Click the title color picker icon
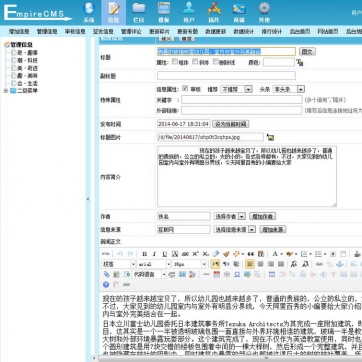 300,62
